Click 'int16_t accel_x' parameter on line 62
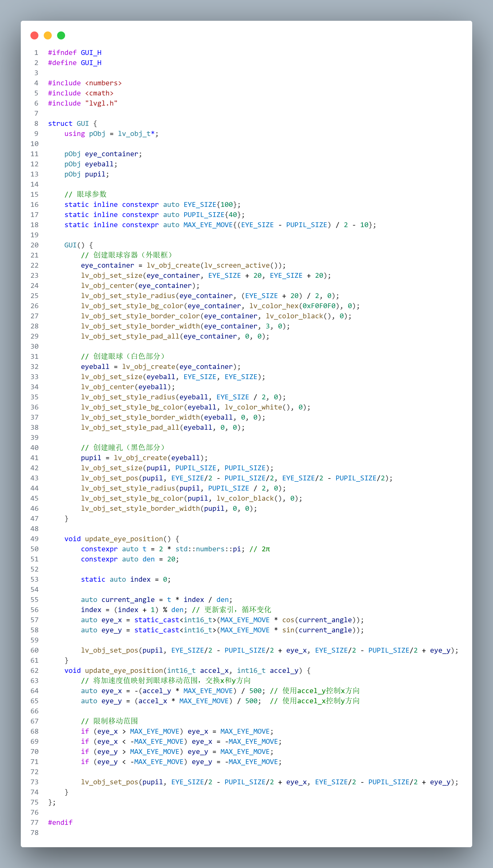The width and height of the screenshot is (493, 868). click(x=198, y=671)
